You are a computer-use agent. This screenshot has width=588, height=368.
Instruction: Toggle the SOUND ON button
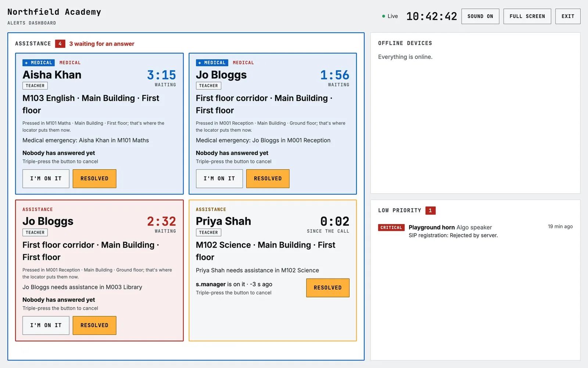(480, 16)
